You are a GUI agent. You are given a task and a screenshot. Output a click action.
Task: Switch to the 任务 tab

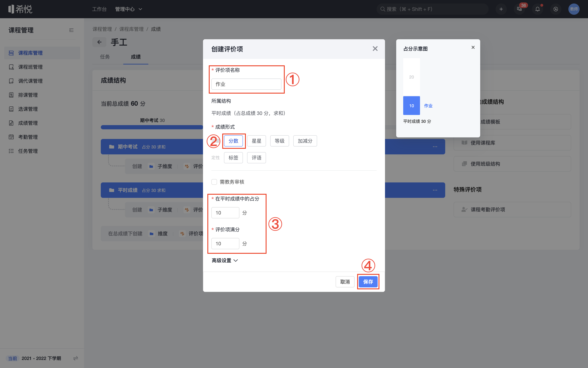(x=105, y=57)
